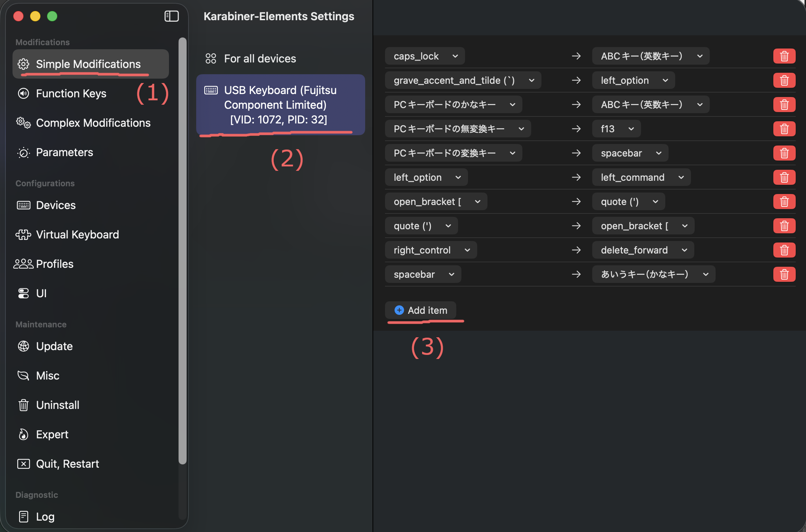
Task: Open the あいうキー(かなキー) target dropdown
Action: (x=654, y=274)
